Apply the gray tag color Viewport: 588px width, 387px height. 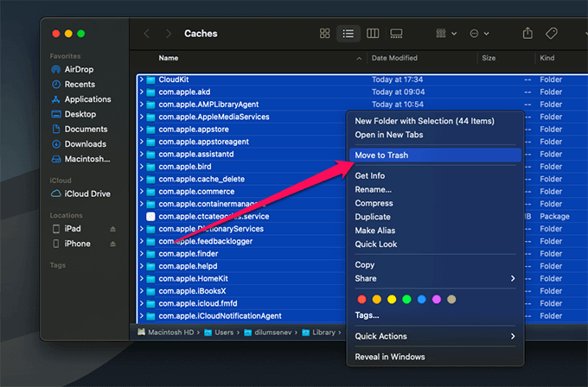(x=451, y=299)
